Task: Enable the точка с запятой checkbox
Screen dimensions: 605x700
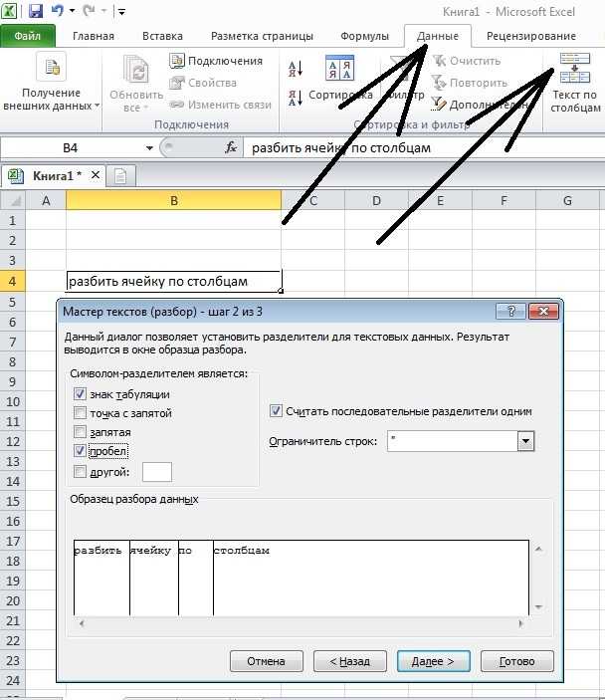Action: [80, 412]
